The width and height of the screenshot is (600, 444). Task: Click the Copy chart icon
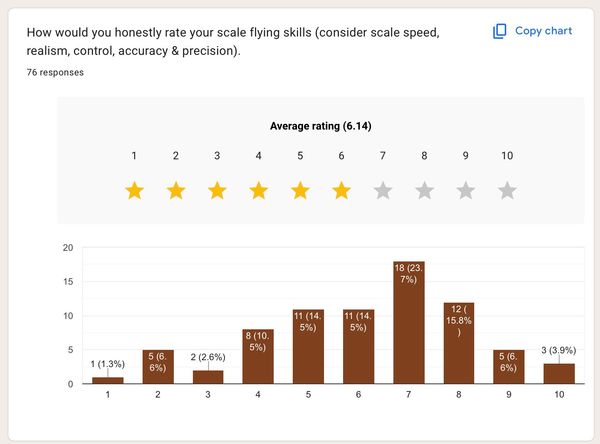(x=499, y=31)
